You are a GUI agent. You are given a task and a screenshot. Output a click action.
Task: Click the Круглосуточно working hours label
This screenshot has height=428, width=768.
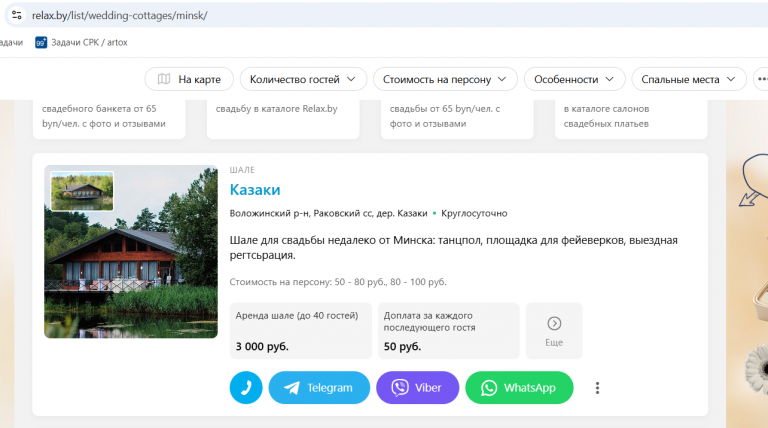pyautogui.click(x=474, y=213)
